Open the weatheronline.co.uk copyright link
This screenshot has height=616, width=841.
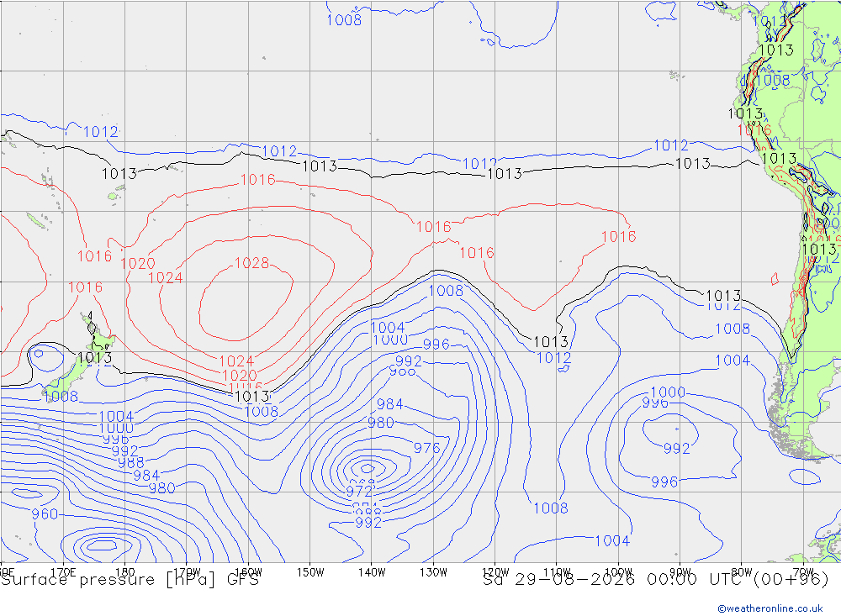[770, 608]
